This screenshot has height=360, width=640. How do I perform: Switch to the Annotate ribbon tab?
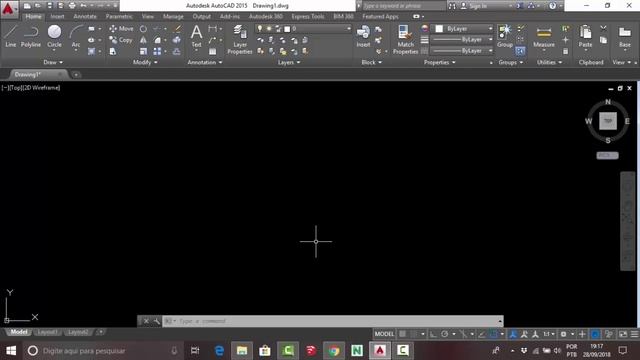[x=85, y=16]
